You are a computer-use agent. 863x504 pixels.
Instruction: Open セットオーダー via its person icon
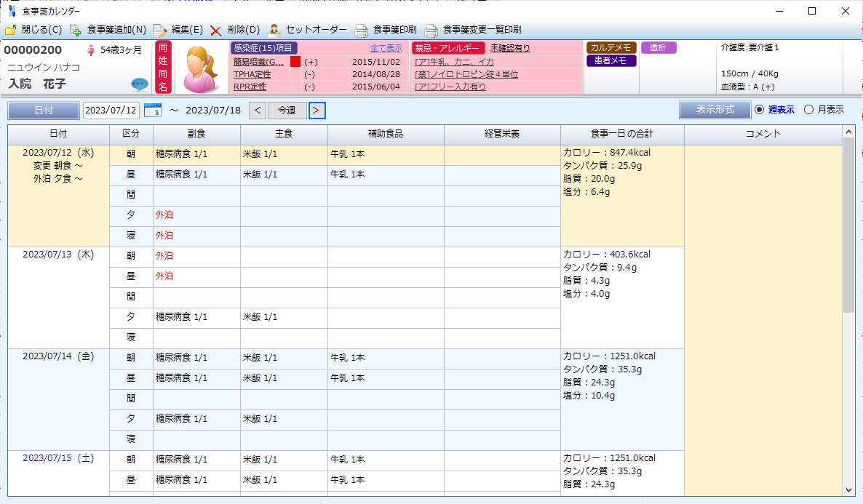[x=274, y=31]
